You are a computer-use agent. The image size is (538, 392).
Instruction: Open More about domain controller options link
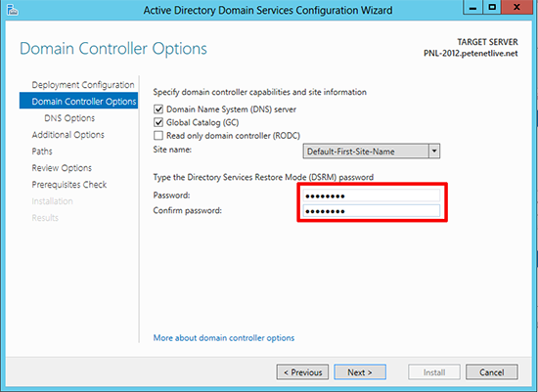pyautogui.click(x=224, y=338)
